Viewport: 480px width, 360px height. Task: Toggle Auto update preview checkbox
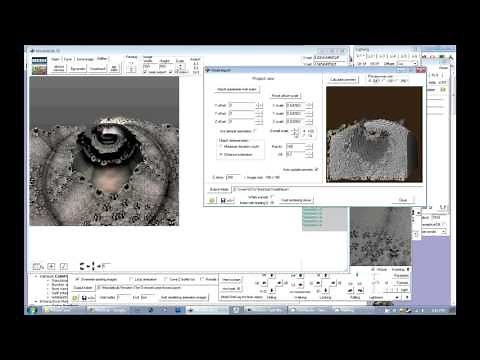pos(316,170)
